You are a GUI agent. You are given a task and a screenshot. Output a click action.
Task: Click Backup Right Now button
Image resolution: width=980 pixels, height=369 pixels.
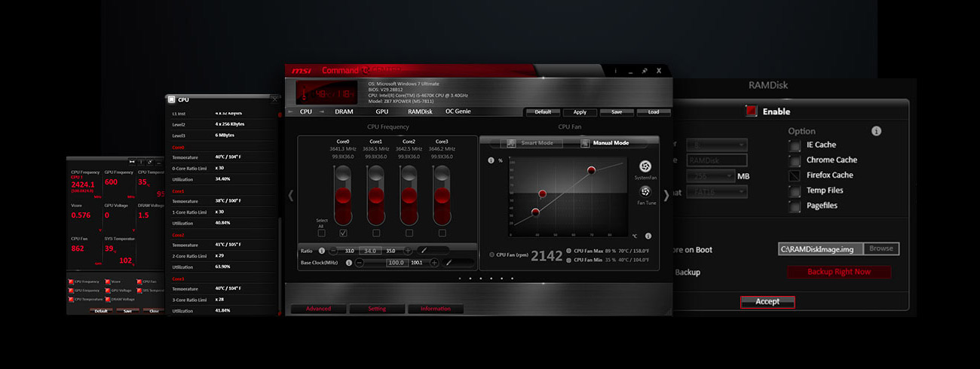pyautogui.click(x=839, y=272)
